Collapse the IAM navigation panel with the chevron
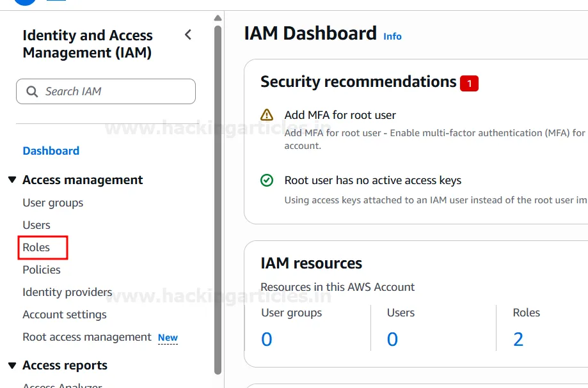The height and width of the screenshot is (388, 588). pos(187,35)
